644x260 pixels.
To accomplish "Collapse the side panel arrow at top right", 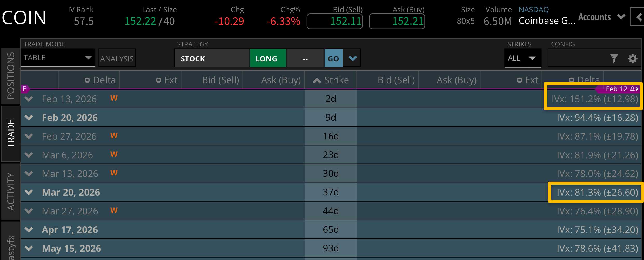I will coord(638,17).
